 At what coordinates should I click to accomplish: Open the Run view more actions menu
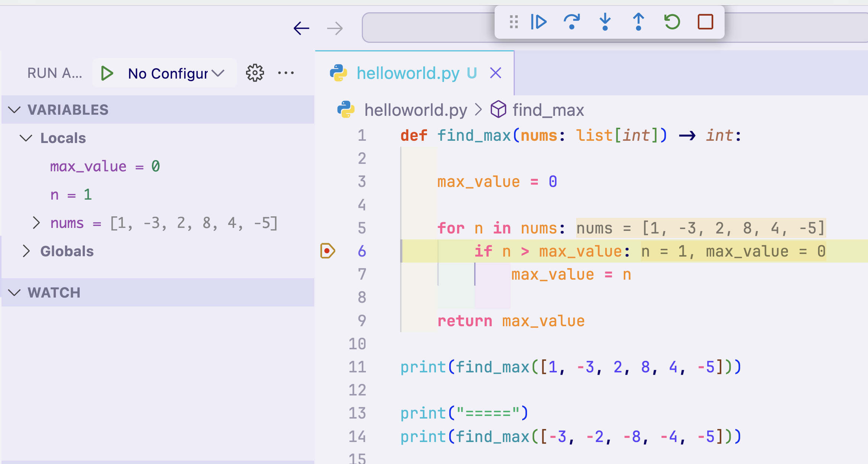click(286, 73)
